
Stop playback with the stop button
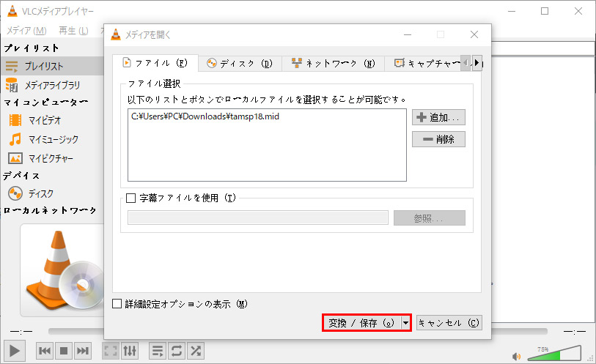tap(64, 351)
